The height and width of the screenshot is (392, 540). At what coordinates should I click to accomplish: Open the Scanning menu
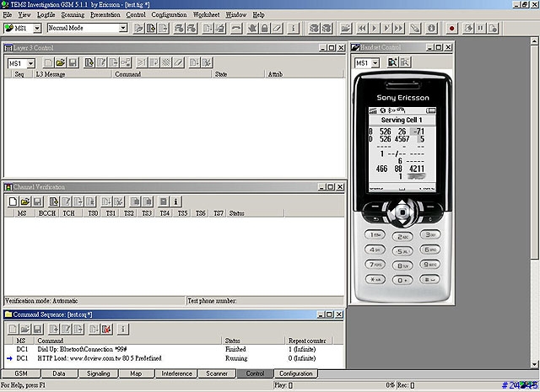73,15
